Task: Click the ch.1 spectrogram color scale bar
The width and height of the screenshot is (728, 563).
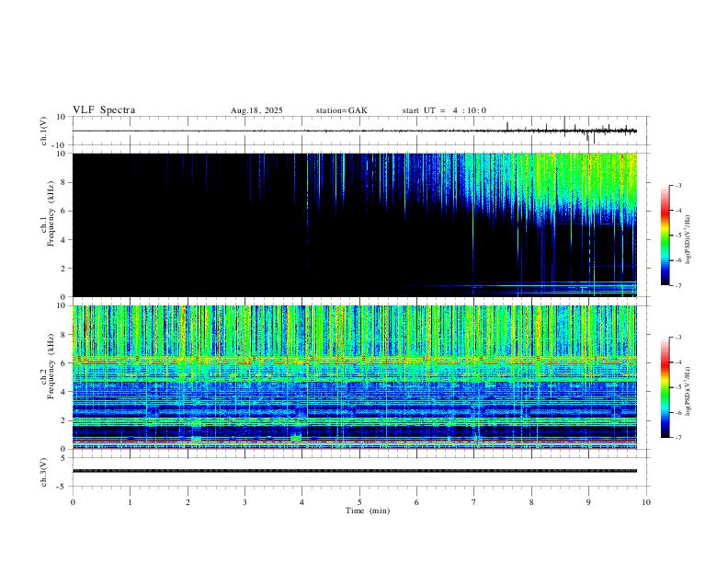Action: [665, 236]
